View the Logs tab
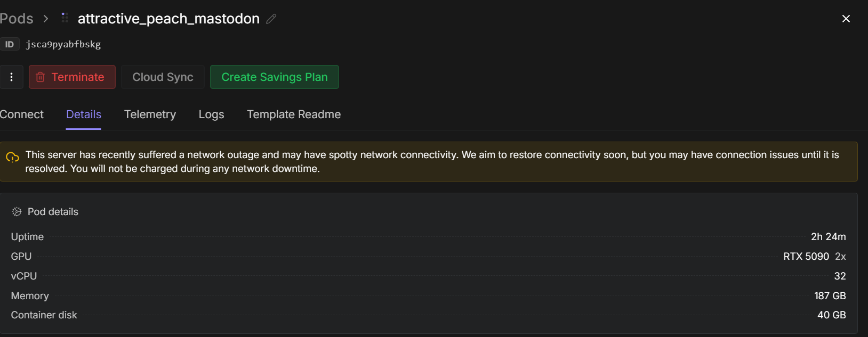The width and height of the screenshot is (868, 337). (211, 114)
